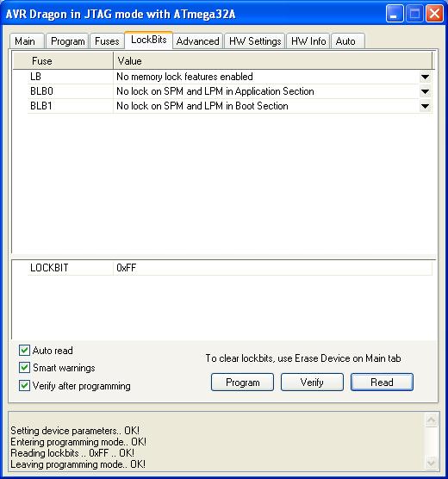Viewport: 448px width, 479px height.
Task: Click 'No lock on SPM and LPM in Boot Section'
Action: (x=202, y=106)
